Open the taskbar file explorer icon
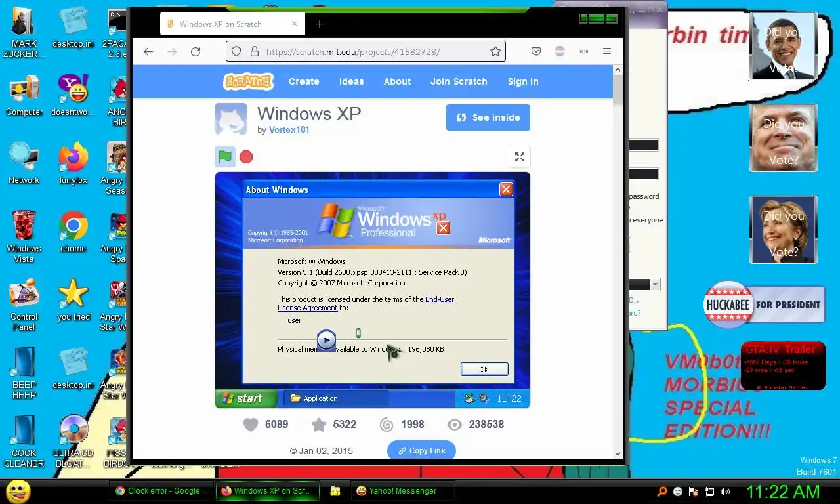This screenshot has height=504, width=840. [x=335, y=491]
